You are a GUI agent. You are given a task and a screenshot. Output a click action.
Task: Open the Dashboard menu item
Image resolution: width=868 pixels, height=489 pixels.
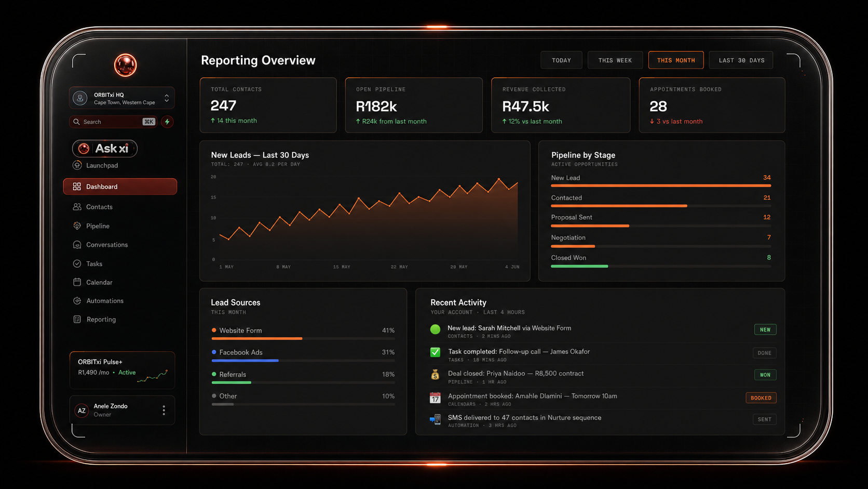pos(120,187)
